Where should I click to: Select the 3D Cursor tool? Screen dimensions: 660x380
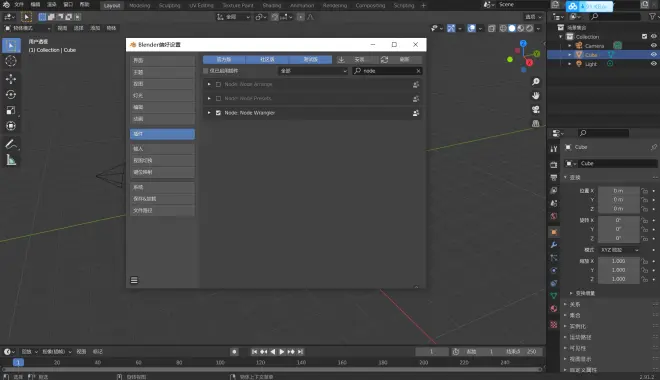[11, 61]
